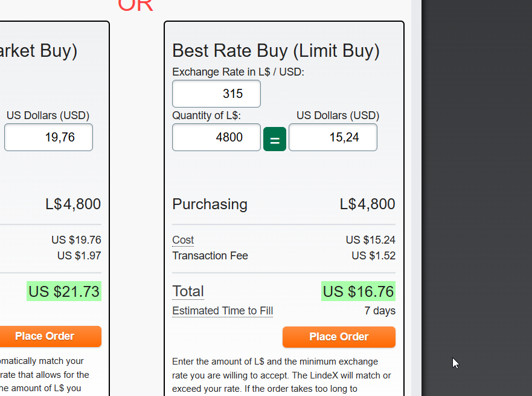Click the Best Rate Buy heading
The height and width of the screenshot is (396, 532).
click(276, 51)
